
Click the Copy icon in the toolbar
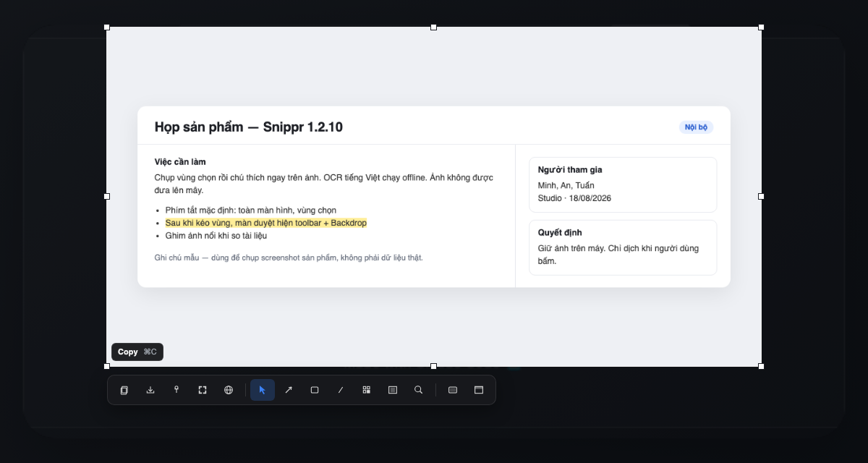pyautogui.click(x=124, y=390)
